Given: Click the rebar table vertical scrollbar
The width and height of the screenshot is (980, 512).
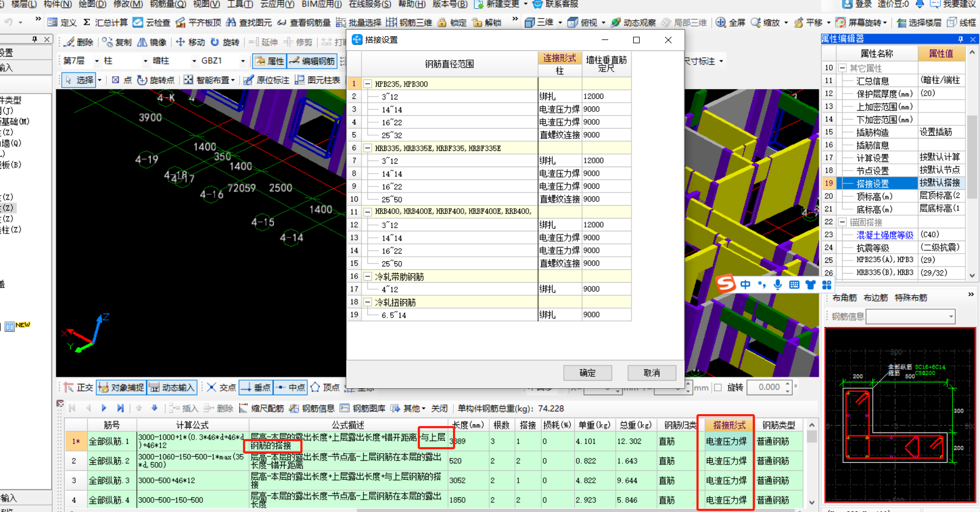Looking at the screenshot, I should point(811,464).
